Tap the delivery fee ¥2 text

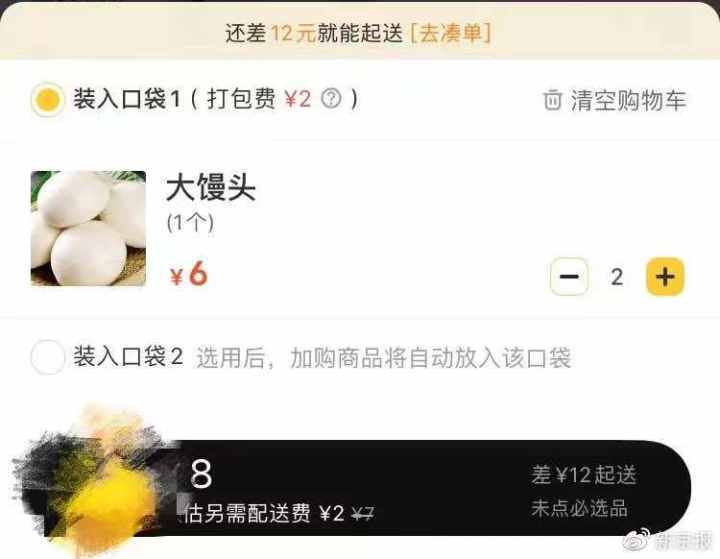[332, 513]
